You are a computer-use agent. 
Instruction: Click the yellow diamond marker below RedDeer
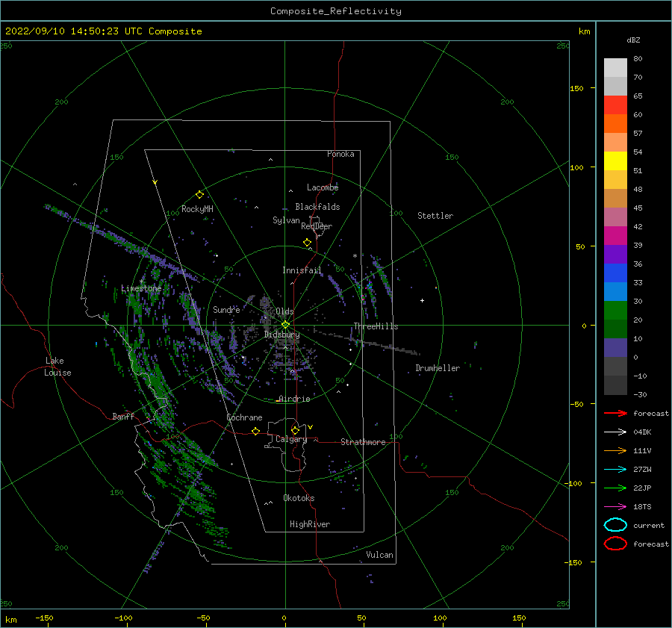point(307,243)
